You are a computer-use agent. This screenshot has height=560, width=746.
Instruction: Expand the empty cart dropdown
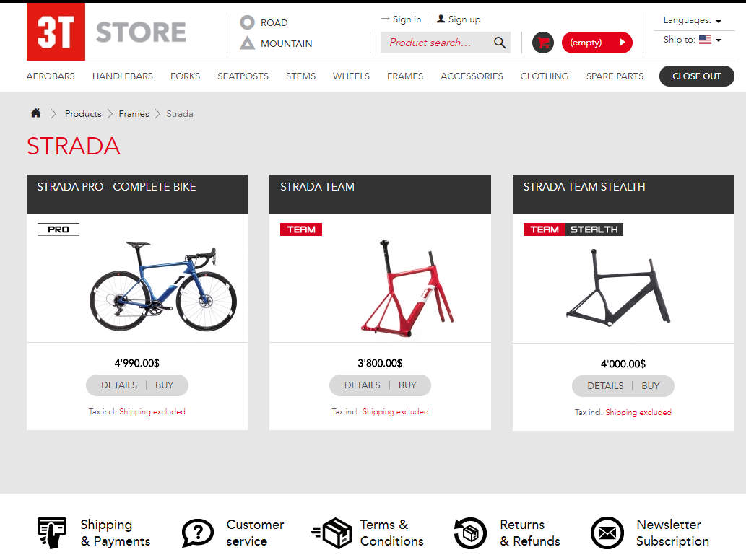(x=597, y=43)
